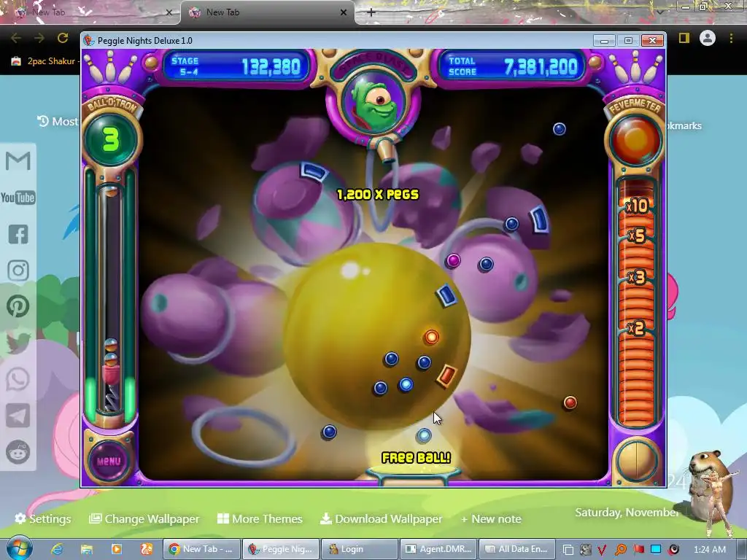
Task: Click Change Wallpaper
Action: [144, 518]
